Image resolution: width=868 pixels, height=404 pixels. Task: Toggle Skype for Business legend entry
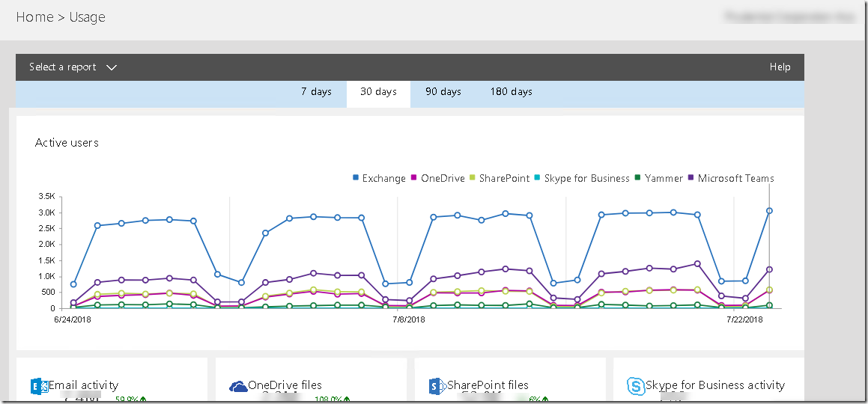(x=582, y=178)
